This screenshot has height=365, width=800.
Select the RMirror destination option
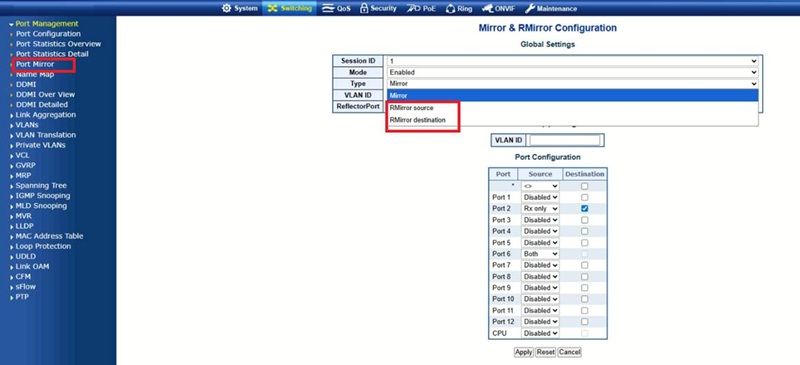click(x=572, y=120)
